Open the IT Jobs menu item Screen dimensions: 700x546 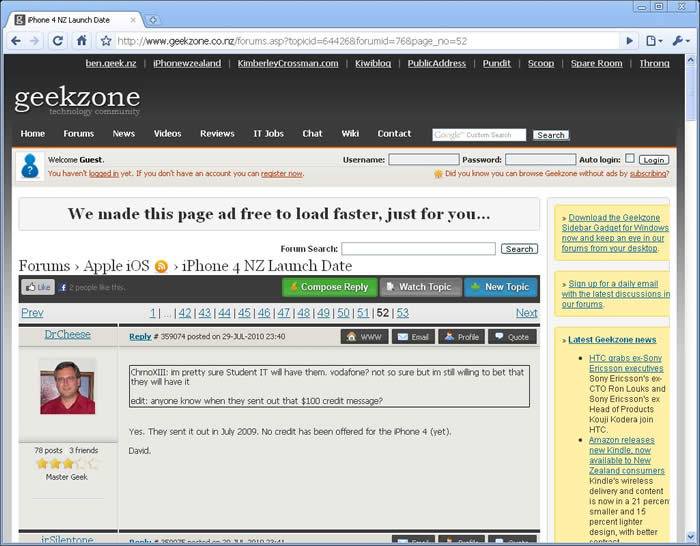click(x=268, y=133)
